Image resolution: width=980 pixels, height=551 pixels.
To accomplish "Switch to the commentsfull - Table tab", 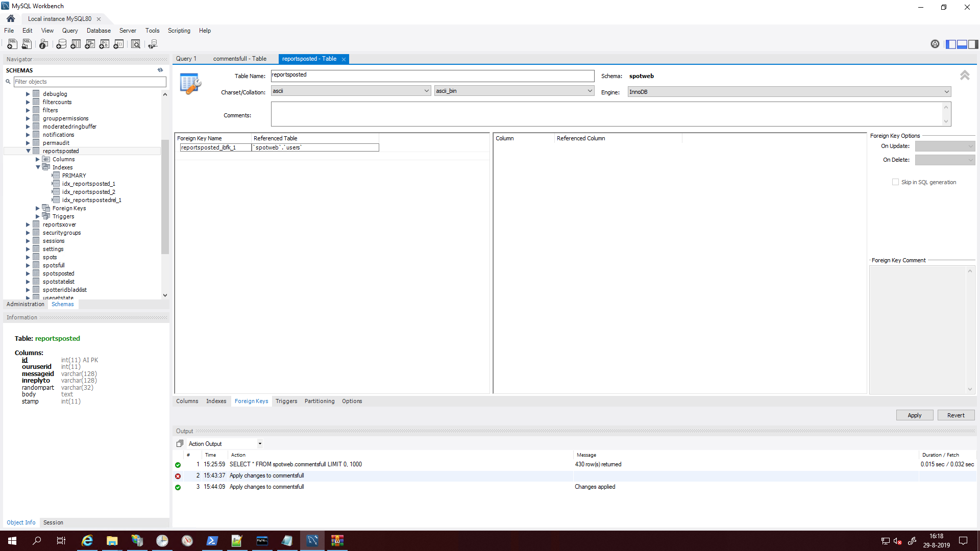I will [239, 59].
